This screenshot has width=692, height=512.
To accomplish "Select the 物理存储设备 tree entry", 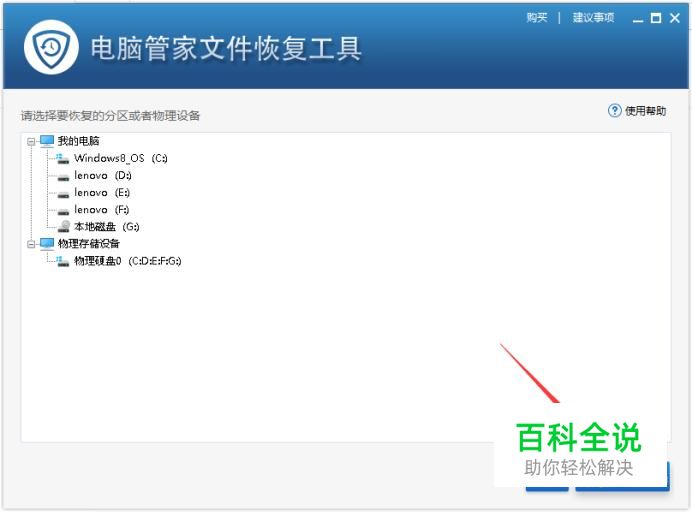I will [89, 244].
